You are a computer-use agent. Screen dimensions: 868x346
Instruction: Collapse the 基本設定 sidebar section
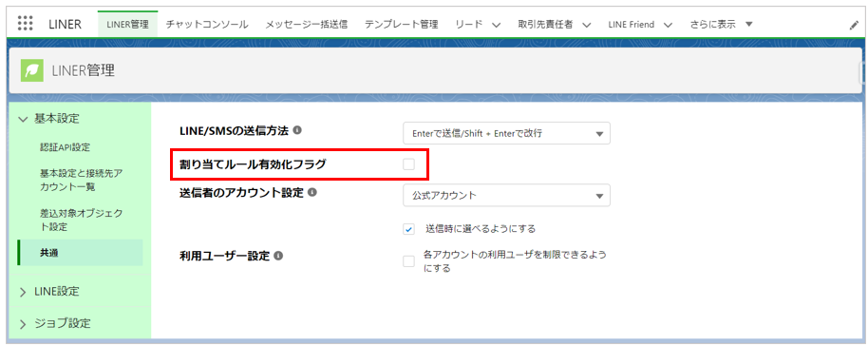click(x=22, y=119)
